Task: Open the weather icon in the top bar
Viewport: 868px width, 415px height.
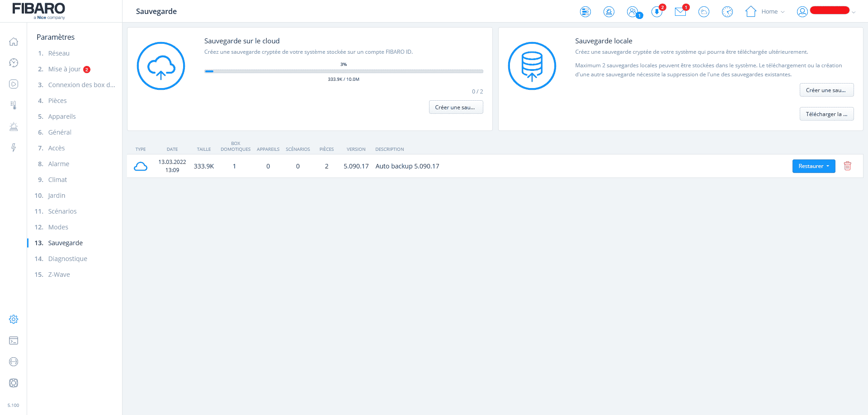Action: pos(704,12)
